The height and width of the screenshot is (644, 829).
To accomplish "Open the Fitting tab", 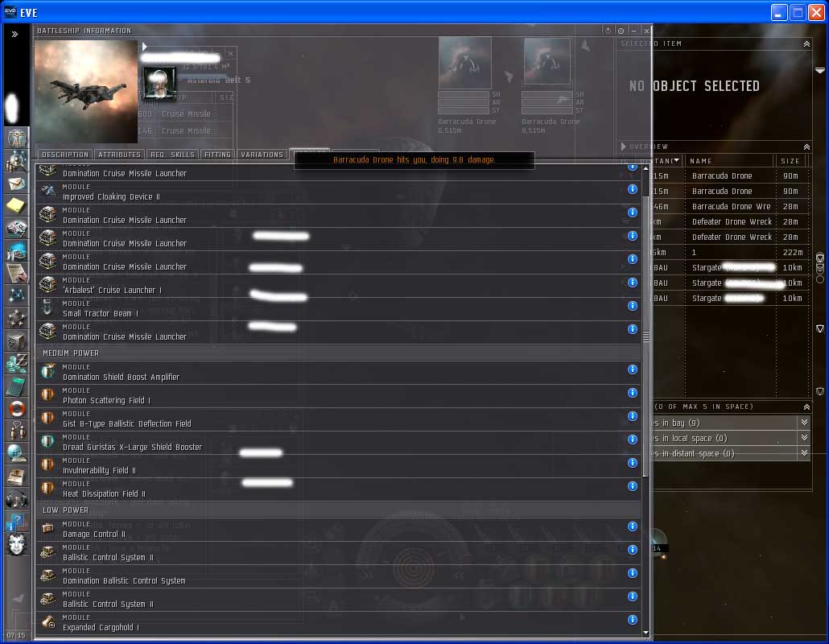I will click(x=218, y=155).
